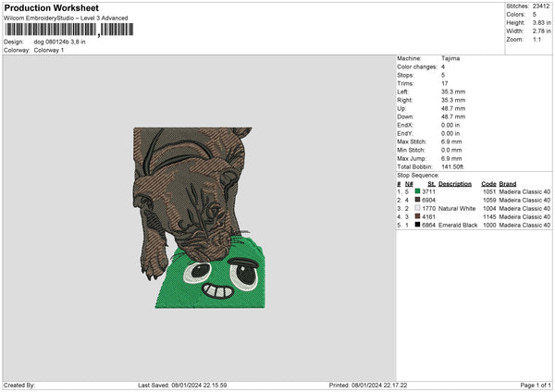The height and width of the screenshot is (392, 555).
Task: Click the St. column header
Action: pos(431,183)
